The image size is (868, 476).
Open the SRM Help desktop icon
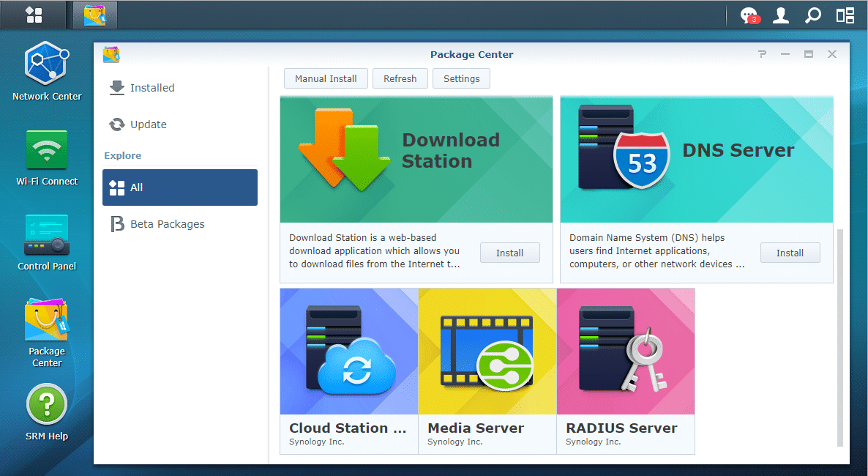pos(47,412)
